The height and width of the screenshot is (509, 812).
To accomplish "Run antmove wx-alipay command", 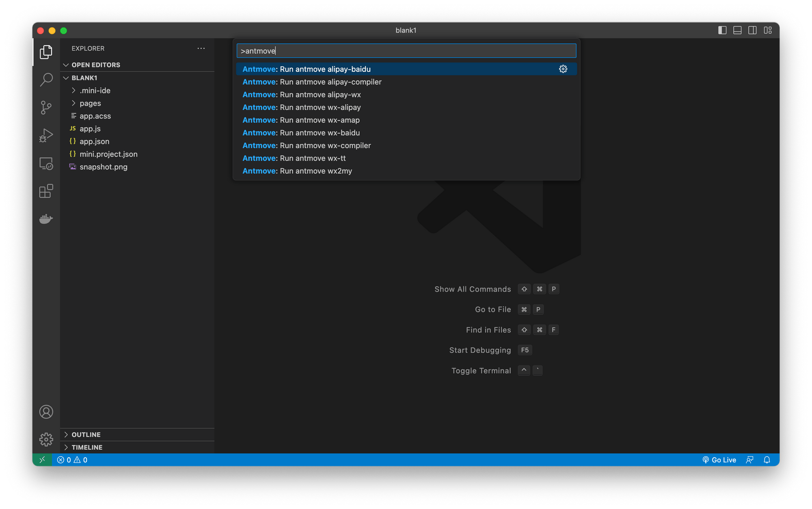I will (406, 107).
